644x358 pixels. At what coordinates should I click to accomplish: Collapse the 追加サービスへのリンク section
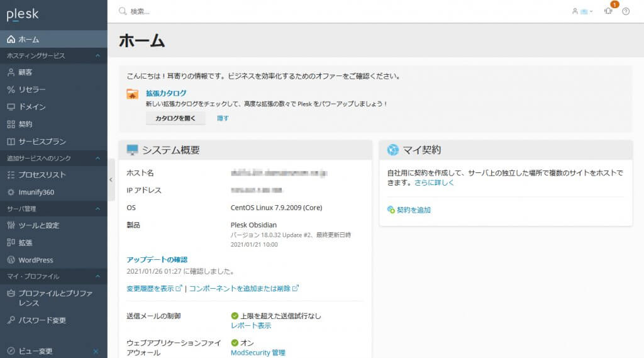[x=97, y=159]
